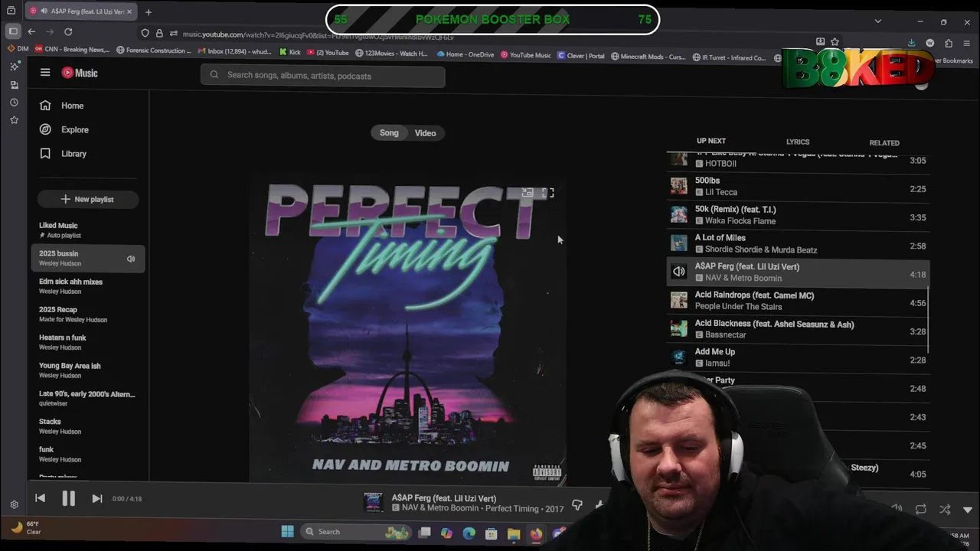Go to Home in the sidebar
The height and width of the screenshot is (551, 980).
pyautogui.click(x=62, y=106)
